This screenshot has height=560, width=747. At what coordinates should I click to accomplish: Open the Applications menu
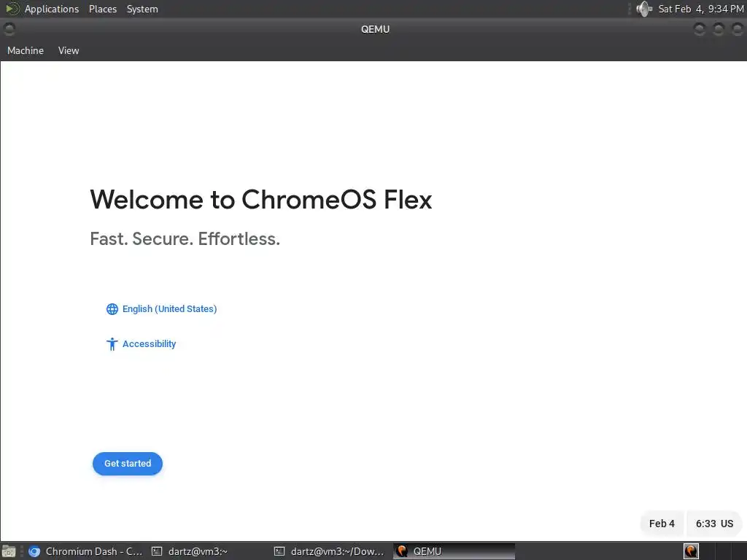(52, 9)
